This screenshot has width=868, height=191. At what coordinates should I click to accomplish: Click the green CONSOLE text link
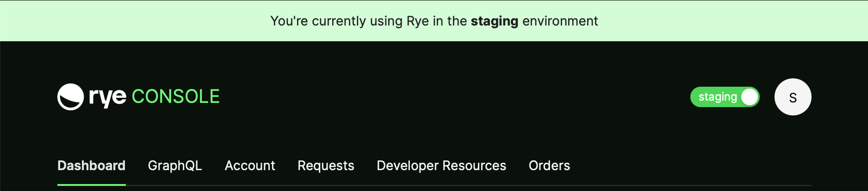(176, 96)
